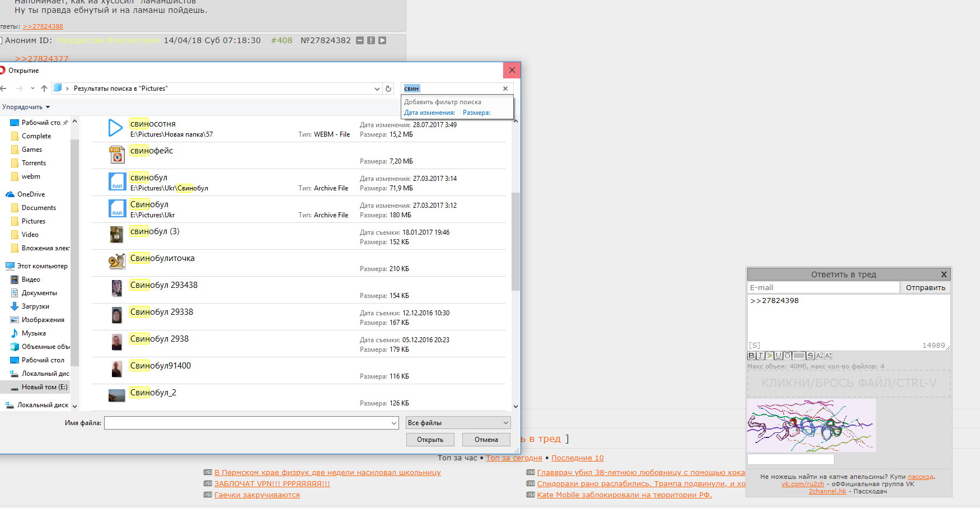Open the webm folder in sidebar
The height and width of the screenshot is (508, 980).
point(26,176)
